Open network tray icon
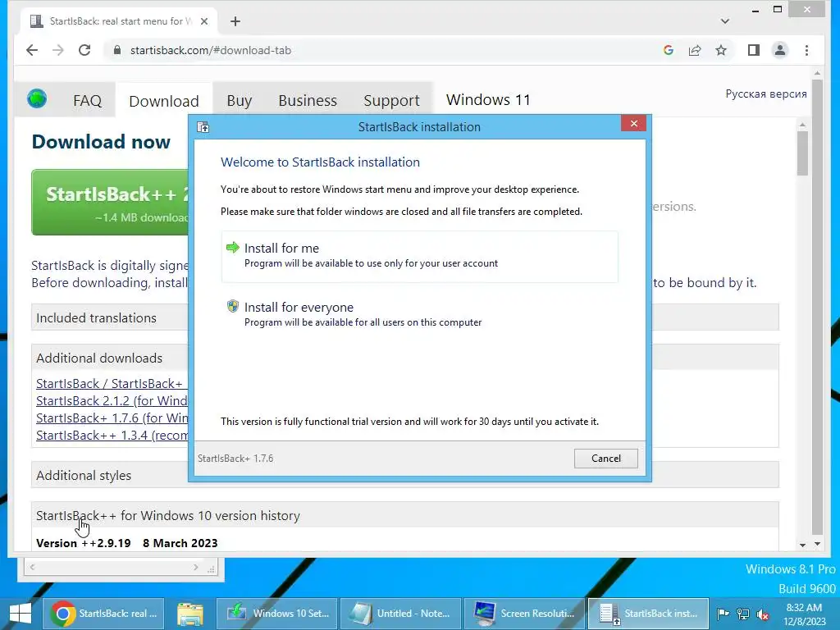This screenshot has height=630, width=840. (743, 614)
